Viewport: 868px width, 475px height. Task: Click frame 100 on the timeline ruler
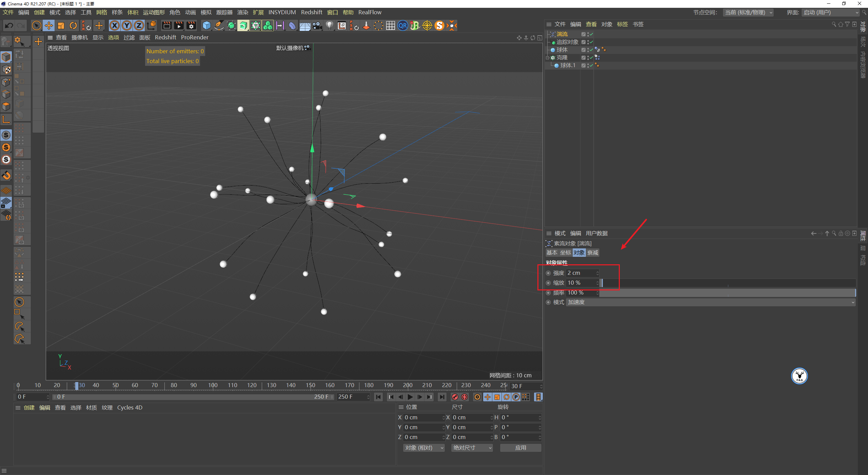(213, 385)
